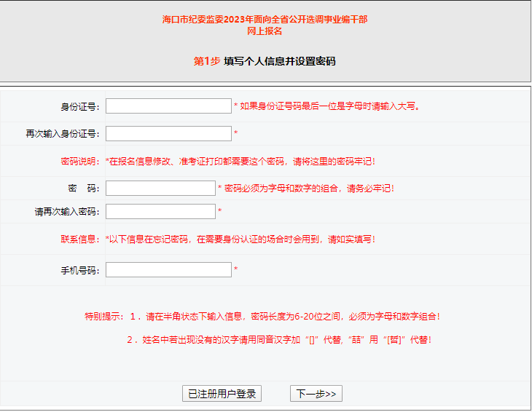Click the 下一步>> button
This screenshot has height=412, width=532.
tap(316, 394)
